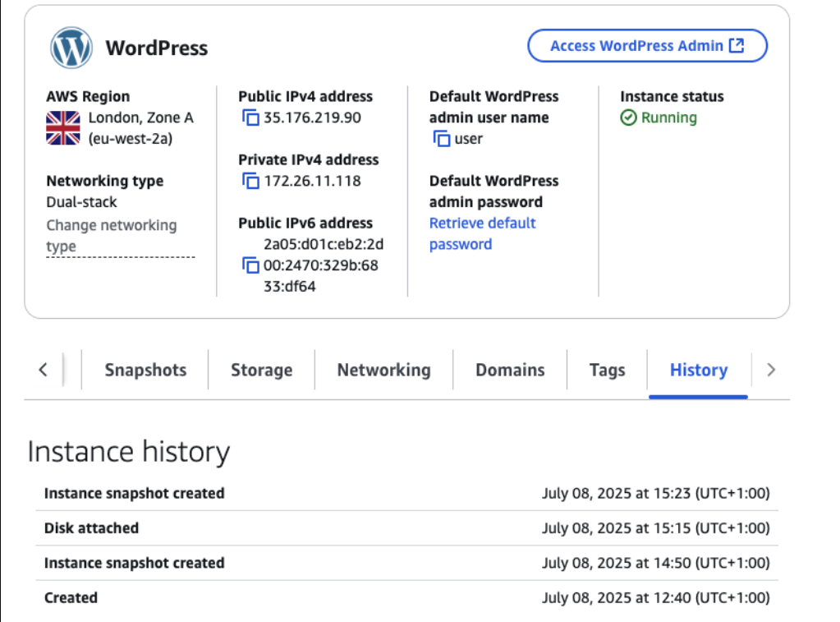Switch to the Snapshots tab
840x622 pixels.
pos(145,370)
